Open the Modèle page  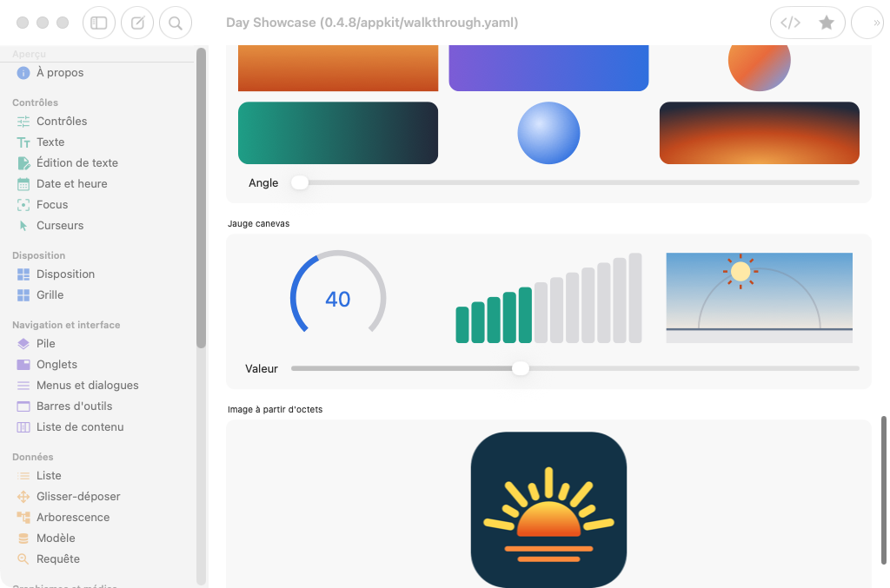[56, 538]
